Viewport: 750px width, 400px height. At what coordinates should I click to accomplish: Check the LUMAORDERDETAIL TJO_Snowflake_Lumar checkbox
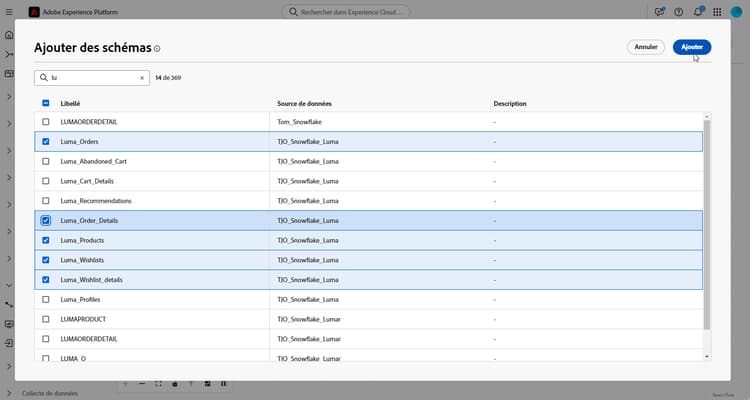(x=45, y=339)
